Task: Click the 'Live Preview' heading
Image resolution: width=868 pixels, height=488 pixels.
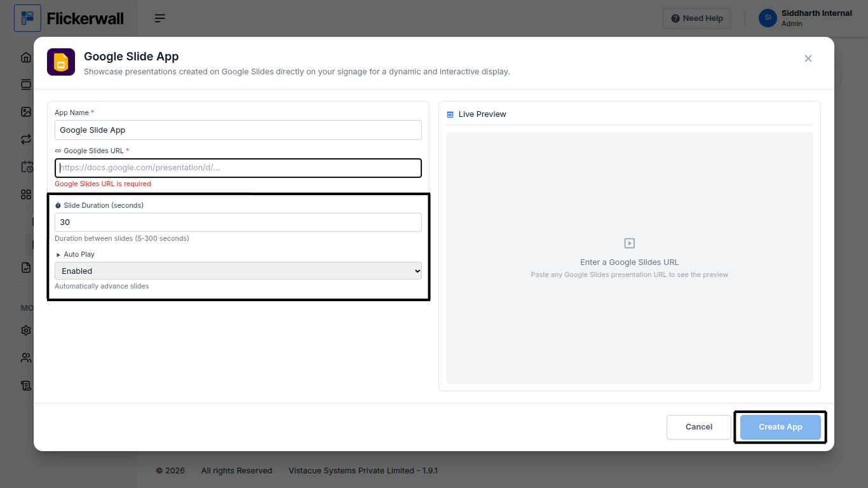Action: 482,114
